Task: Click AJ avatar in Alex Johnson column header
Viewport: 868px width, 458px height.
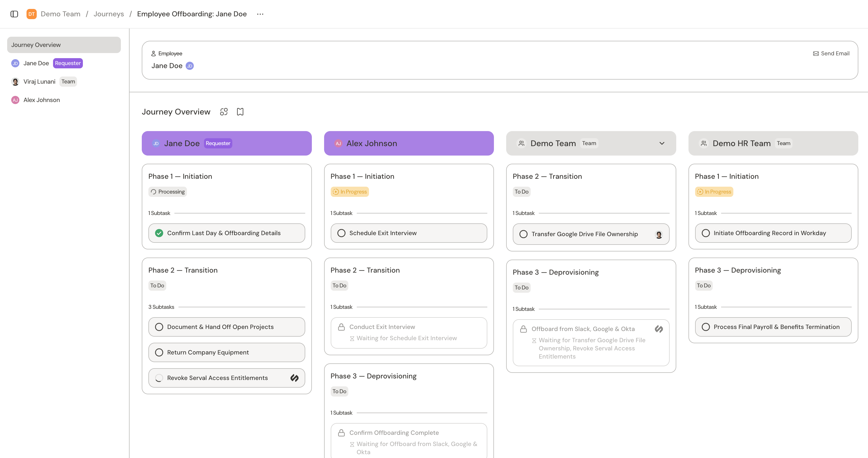Action: pyautogui.click(x=338, y=144)
